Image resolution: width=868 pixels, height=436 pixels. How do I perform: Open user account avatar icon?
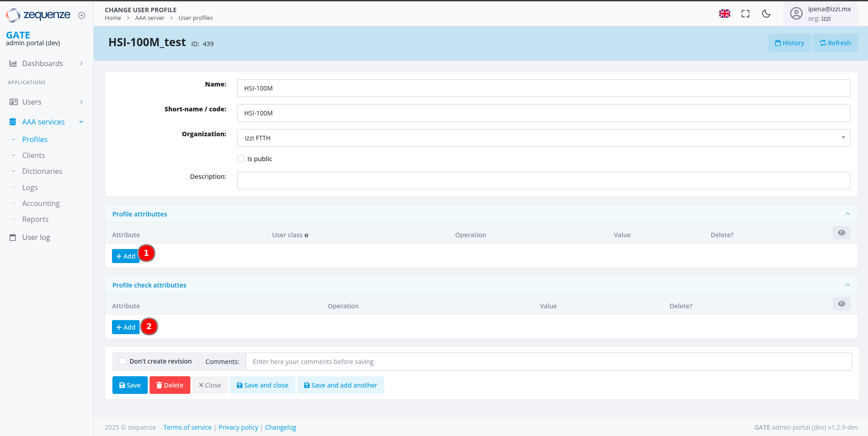click(x=796, y=14)
